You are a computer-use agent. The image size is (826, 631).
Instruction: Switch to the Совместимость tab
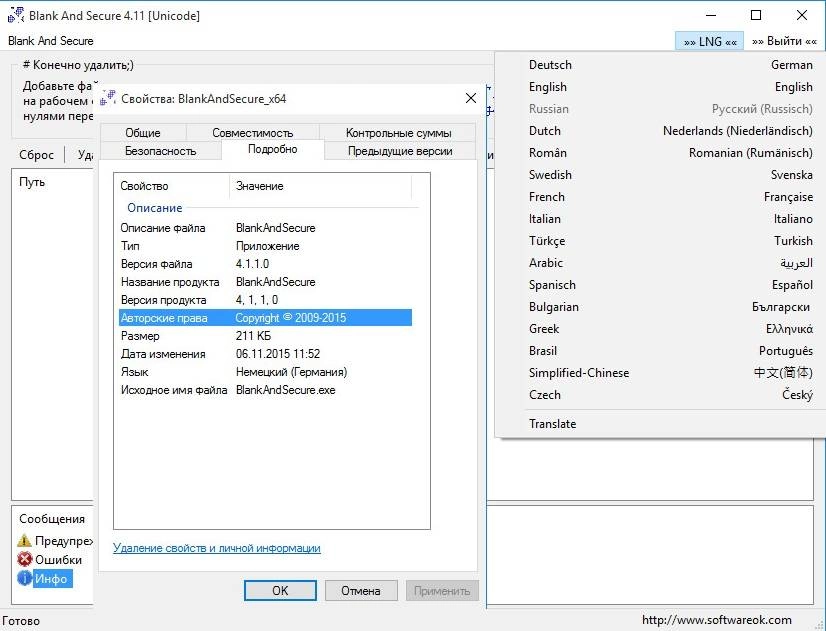tap(252, 133)
